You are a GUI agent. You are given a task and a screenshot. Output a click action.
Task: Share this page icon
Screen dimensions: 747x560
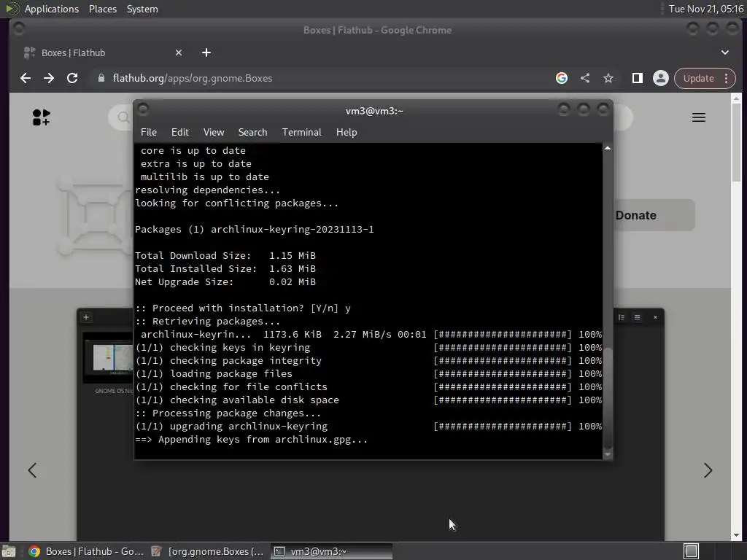tap(585, 78)
